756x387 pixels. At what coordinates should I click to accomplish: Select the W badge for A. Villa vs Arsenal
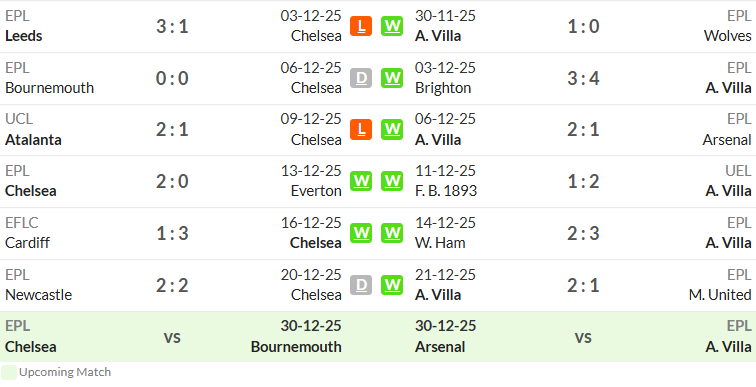coord(392,130)
